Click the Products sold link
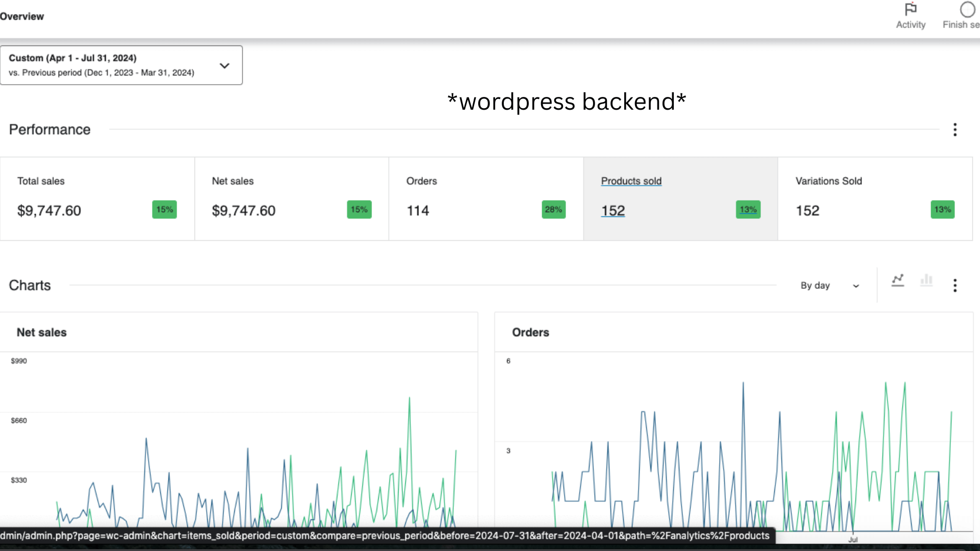This screenshot has height=551, width=980. (x=631, y=181)
